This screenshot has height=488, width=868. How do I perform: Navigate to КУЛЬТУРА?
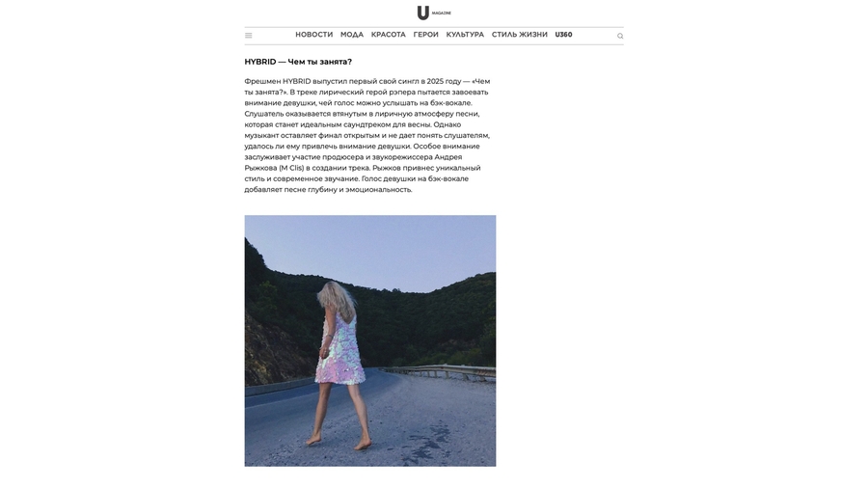click(x=465, y=35)
